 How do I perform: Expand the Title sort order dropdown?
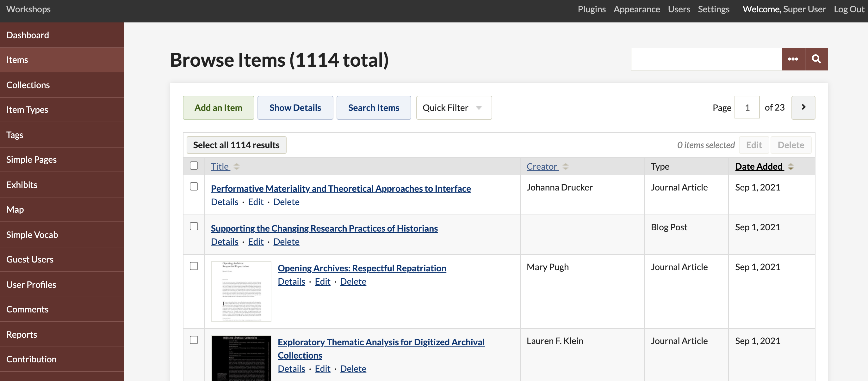[x=236, y=165]
